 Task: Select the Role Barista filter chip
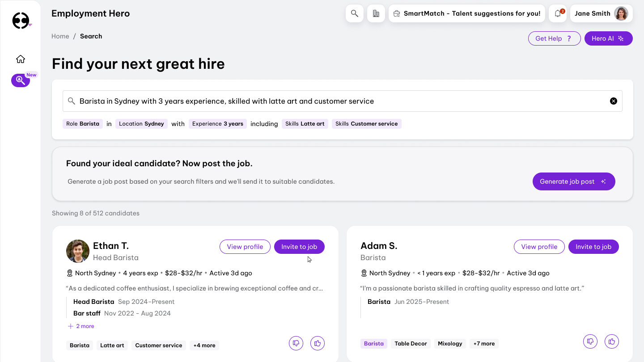(83, 124)
